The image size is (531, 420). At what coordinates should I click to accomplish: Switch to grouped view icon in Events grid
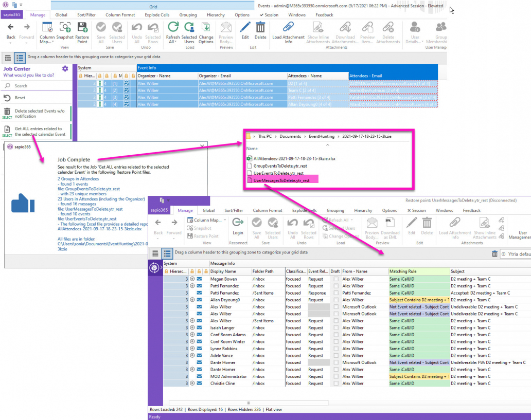click(x=20, y=58)
